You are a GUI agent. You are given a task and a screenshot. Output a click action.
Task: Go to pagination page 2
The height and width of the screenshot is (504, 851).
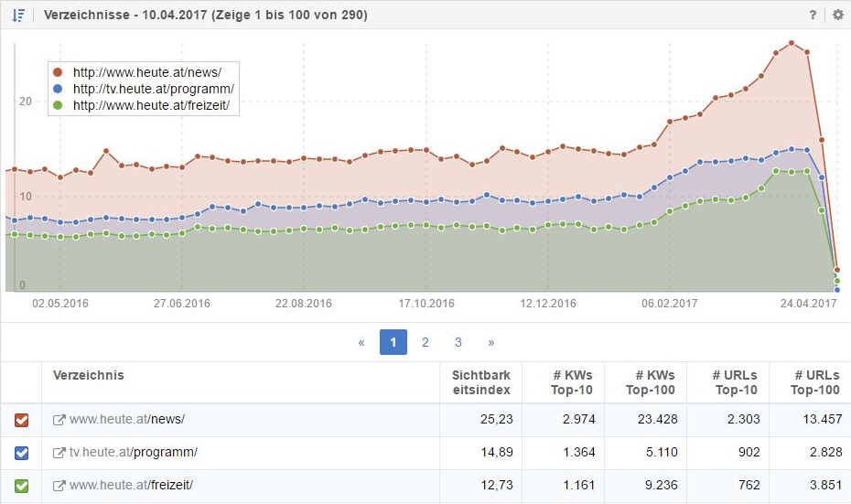point(425,342)
